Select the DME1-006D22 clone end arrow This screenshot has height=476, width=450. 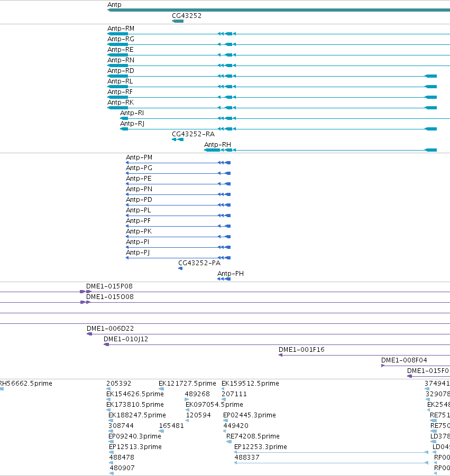coord(89,334)
